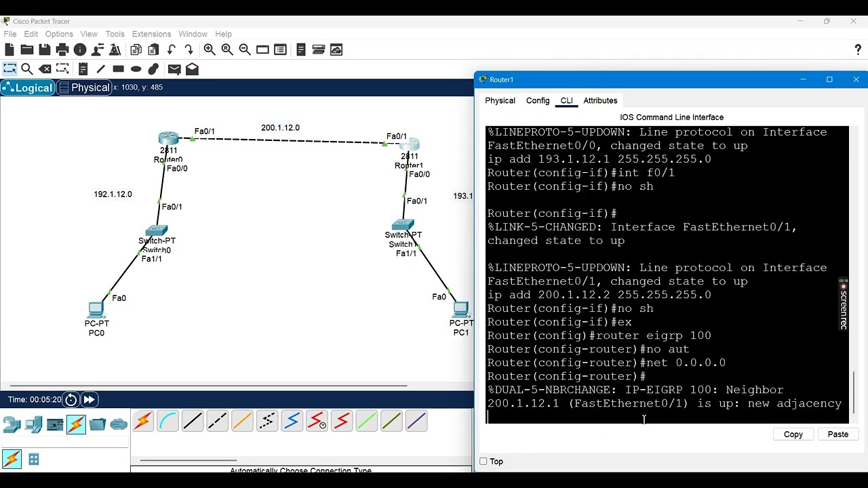Viewport: 868px width, 488px height.
Task: Select the connections subcategory lightning icon
Action: click(x=12, y=460)
